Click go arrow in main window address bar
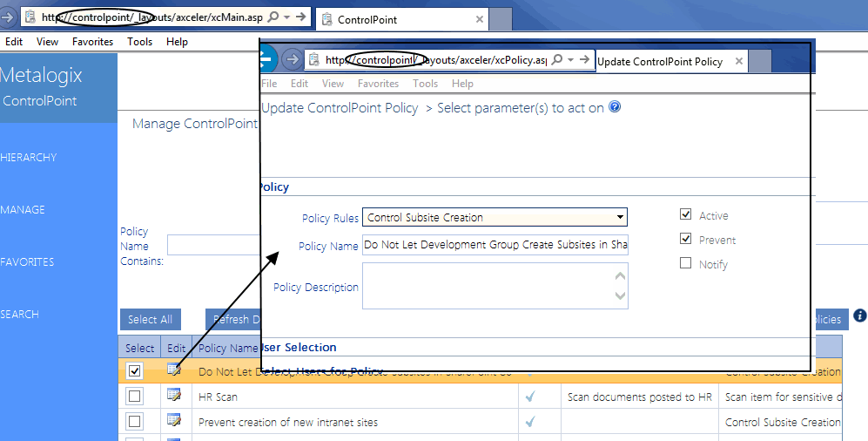The width and height of the screenshot is (868, 441). pos(300,17)
